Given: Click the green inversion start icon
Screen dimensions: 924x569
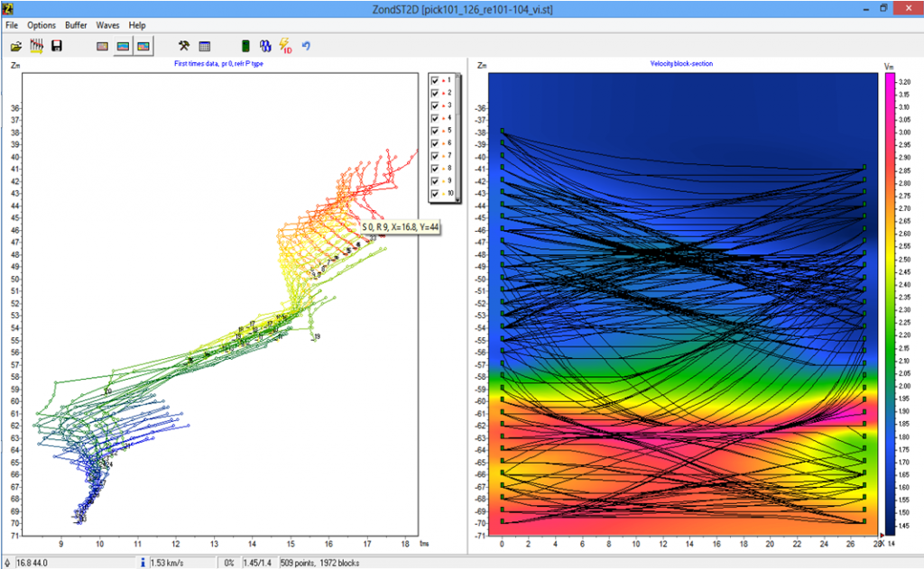Looking at the screenshot, I should (245, 46).
